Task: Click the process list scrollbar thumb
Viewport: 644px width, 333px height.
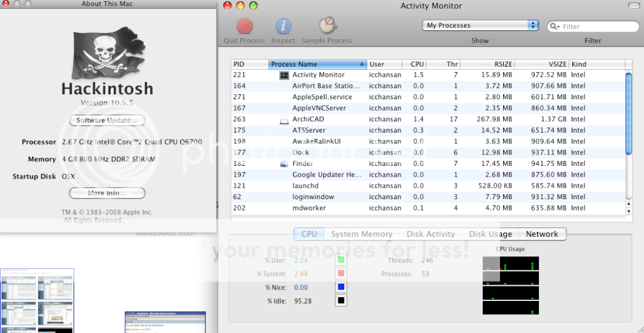Action: pyautogui.click(x=628, y=113)
